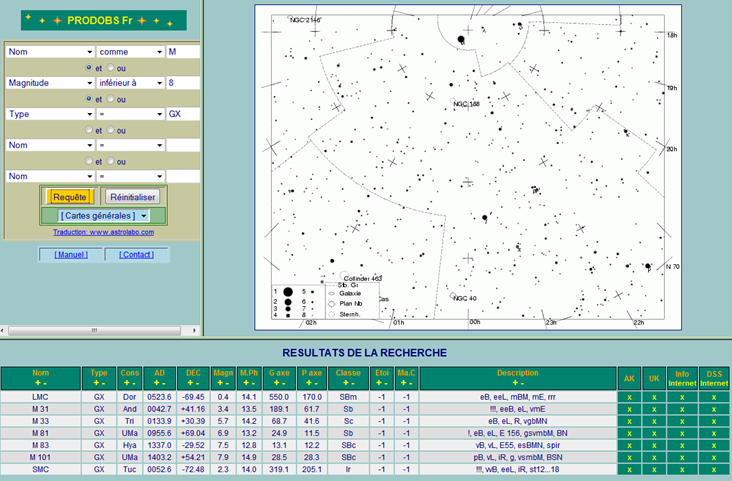Click 'M 101' name cell in results
732x481 pixels.
(41, 458)
